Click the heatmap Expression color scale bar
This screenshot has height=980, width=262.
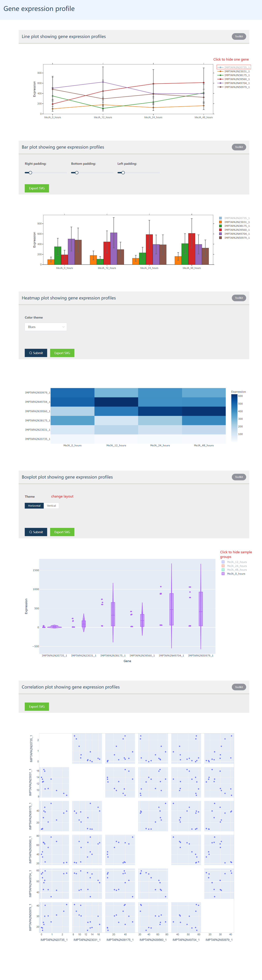[x=234, y=418]
